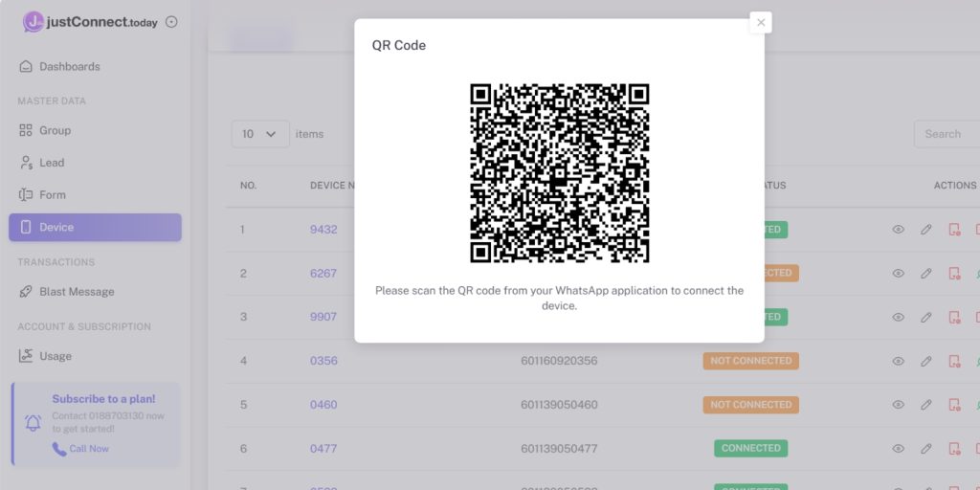
Task: Select the Device menu item
Action: [95, 228]
